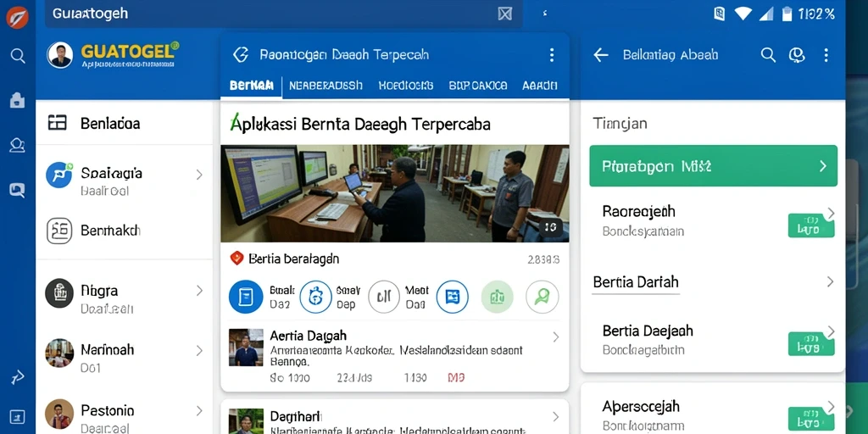This screenshot has height=434, width=868.
Task: Click the light green chart circle icon
Action: click(497, 297)
